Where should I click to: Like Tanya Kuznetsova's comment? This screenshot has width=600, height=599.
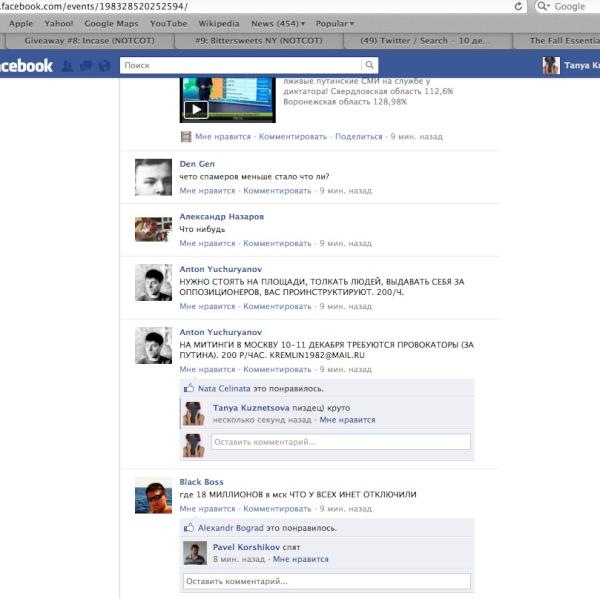click(347, 420)
